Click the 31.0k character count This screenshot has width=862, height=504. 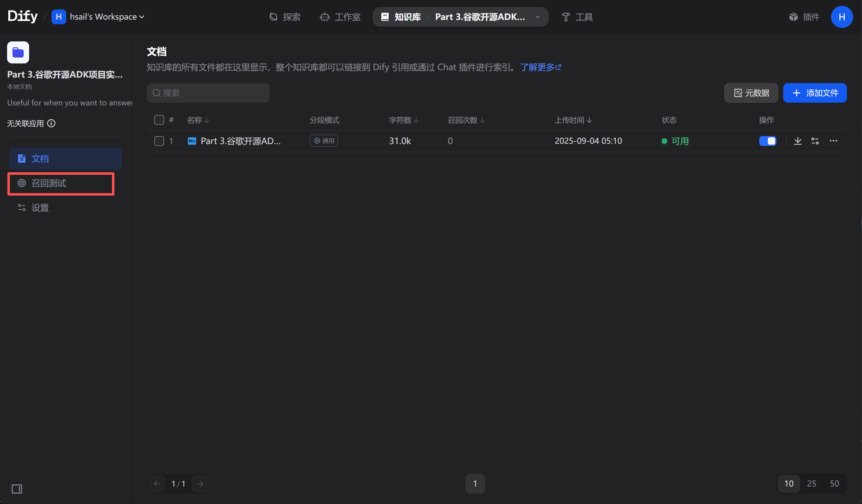point(400,141)
